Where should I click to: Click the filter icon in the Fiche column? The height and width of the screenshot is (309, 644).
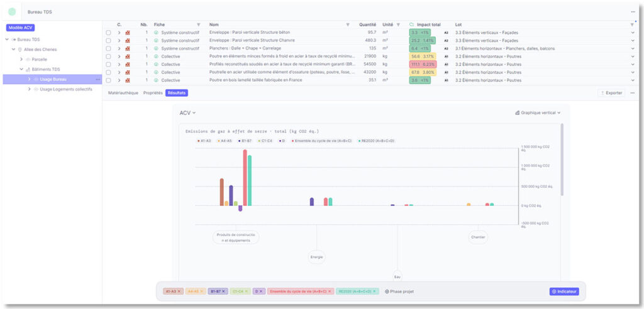click(199, 24)
